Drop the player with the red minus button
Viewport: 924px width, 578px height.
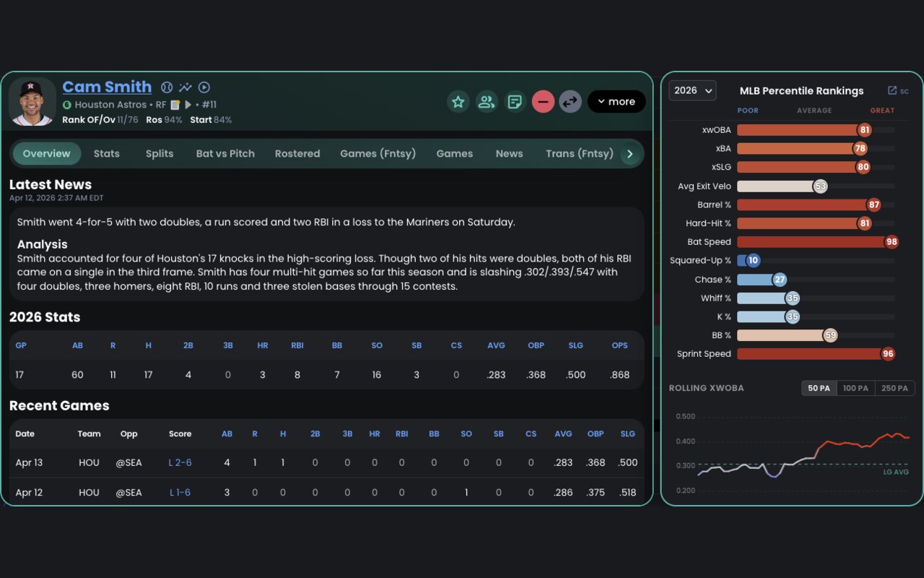pos(543,102)
